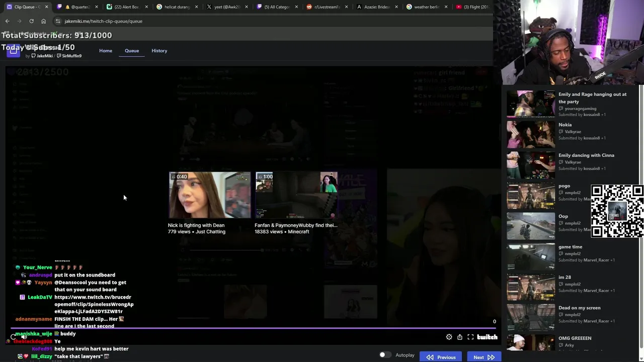Image resolution: width=644 pixels, height=362 pixels.
Task: Click the yourragegaming channel name
Action: [x=580, y=109]
